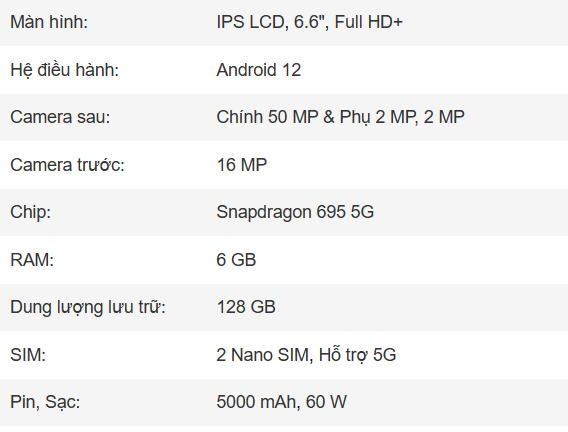Select the '6 GB' RAM value
Screen dimensions: 568x432
[236, 260]
